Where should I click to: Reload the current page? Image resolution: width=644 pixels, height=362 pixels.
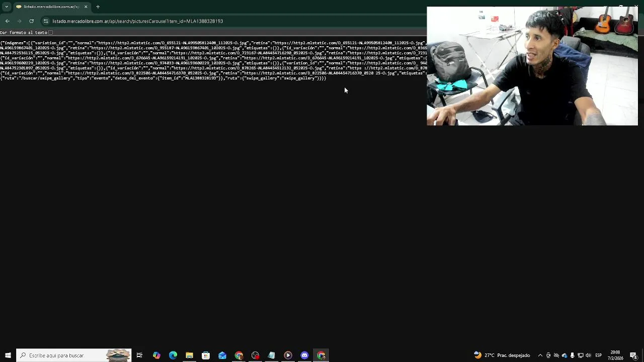pyautogui.click(x=31, y=21)
